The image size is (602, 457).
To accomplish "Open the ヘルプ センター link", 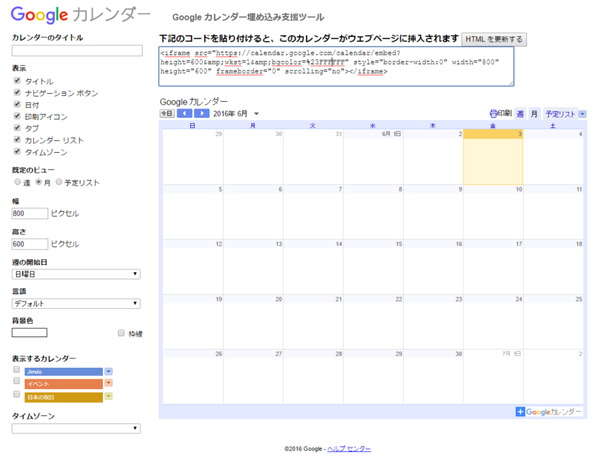I will [349, 449].
